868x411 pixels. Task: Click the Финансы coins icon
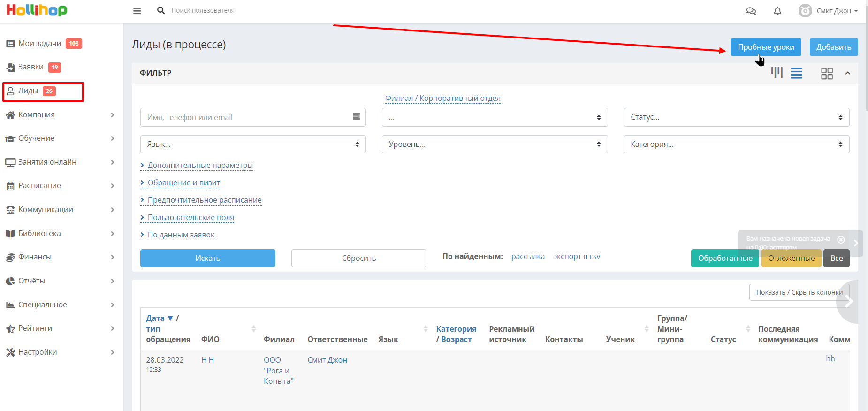click(10, 257)
